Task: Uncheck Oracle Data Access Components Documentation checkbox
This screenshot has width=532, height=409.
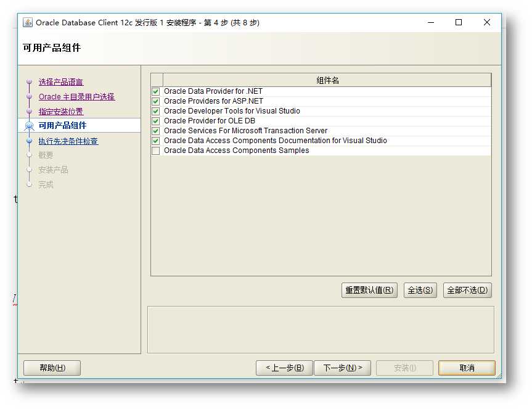Action: (156, 141)
